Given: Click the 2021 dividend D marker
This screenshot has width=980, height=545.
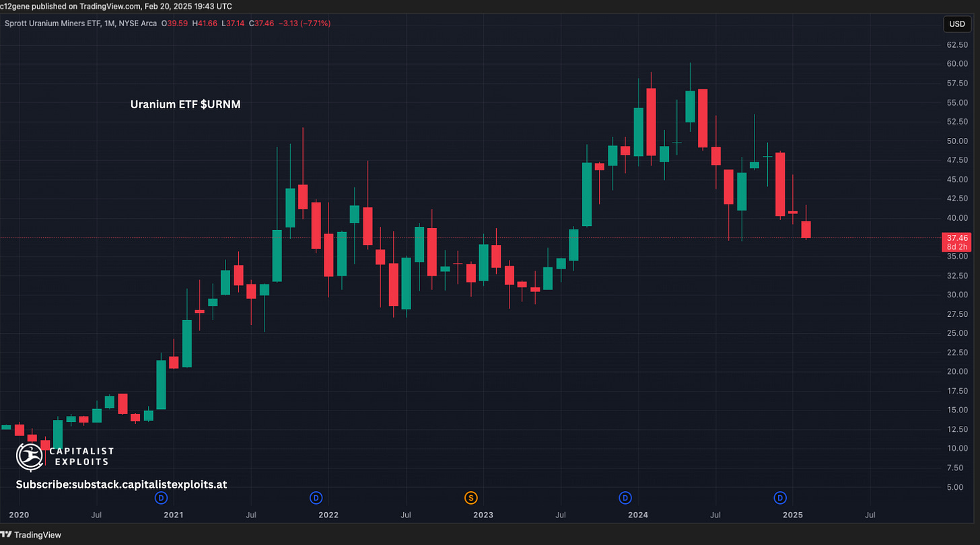Looking at the screenshot, I should click(x=161, y=498).
